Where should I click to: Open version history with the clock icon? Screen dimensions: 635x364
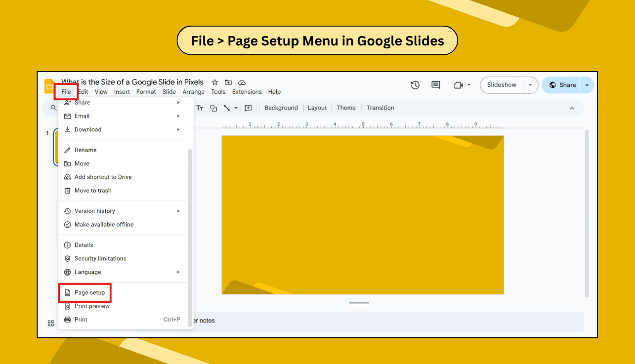click(x=415, y=85)
